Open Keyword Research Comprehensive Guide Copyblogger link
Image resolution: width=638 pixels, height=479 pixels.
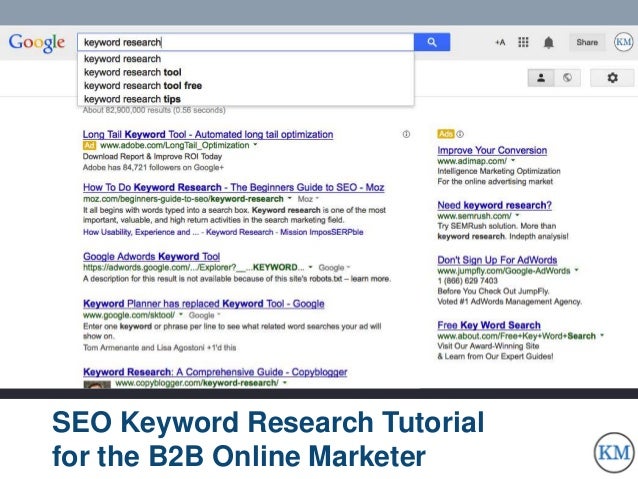pyautogui.click(x=215, y=372)
